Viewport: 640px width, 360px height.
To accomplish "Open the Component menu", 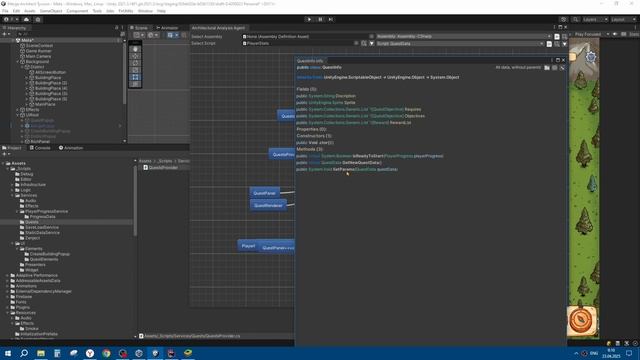I will tap(77, 11).
